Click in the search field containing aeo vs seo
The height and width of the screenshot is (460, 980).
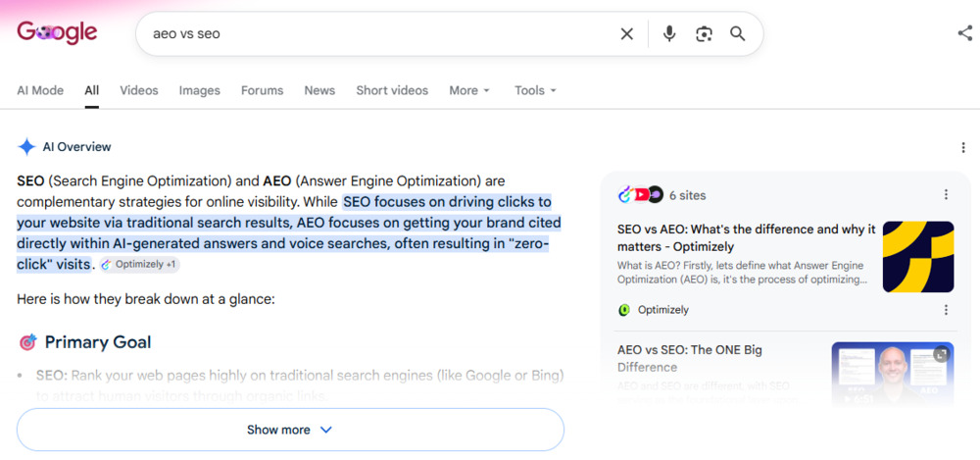tap(381, 33)
